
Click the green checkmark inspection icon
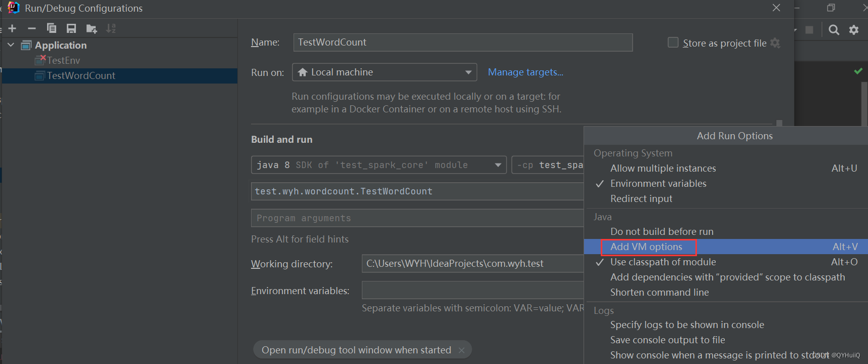click(858, 71)
